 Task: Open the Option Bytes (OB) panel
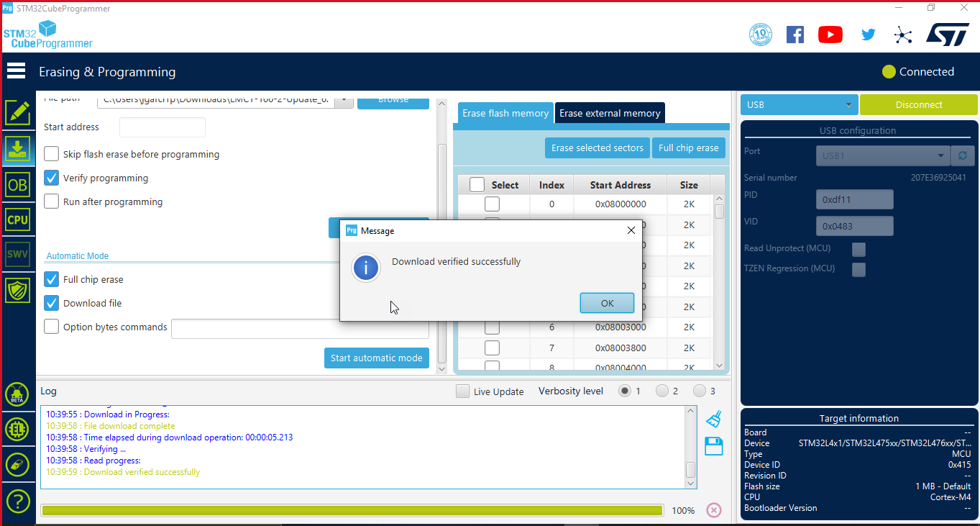17,185
